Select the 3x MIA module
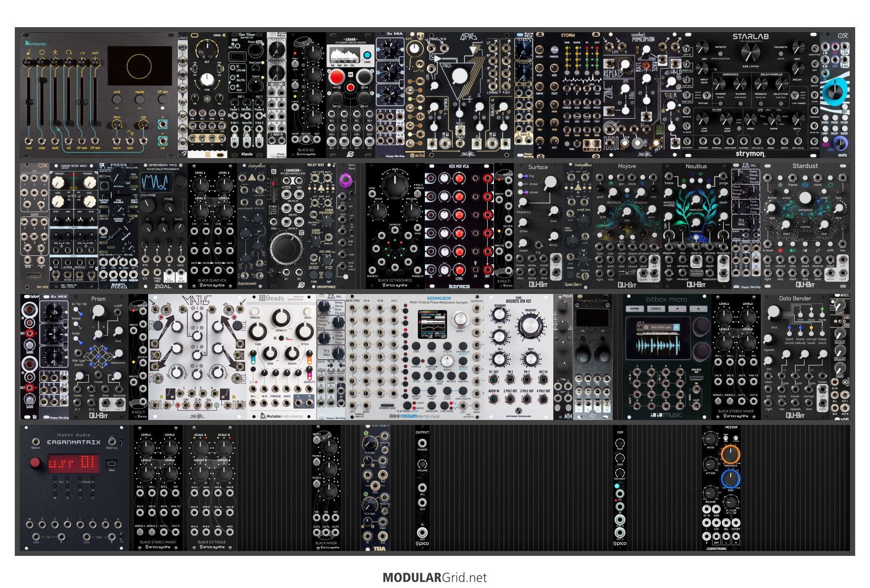870x588 pixels. [x=390, y=95]
